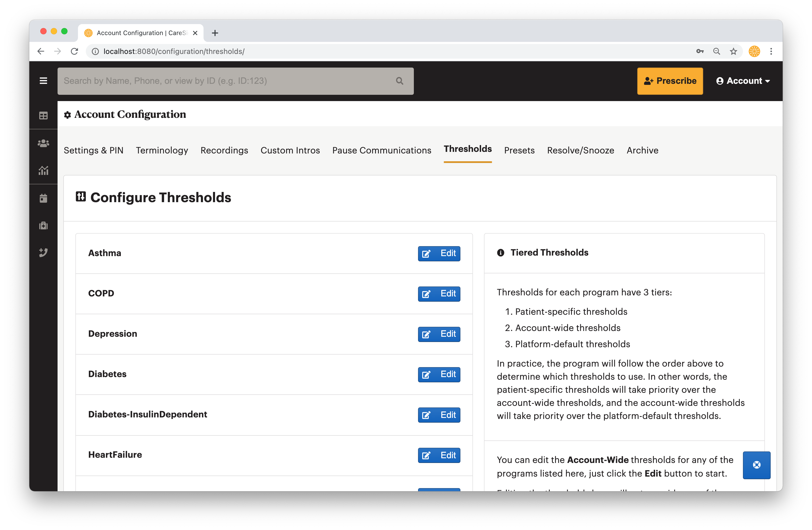
Task: Reload the page with the refresh button
Action: pyautogui.click(x=74, y=51)
